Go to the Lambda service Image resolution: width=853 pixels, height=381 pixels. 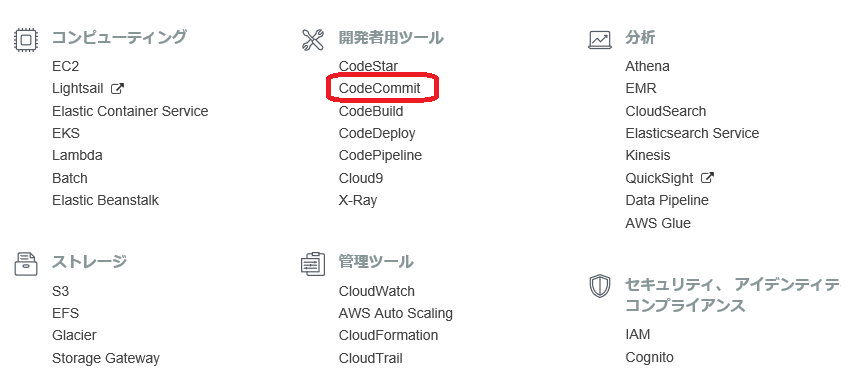click(77, 156)
